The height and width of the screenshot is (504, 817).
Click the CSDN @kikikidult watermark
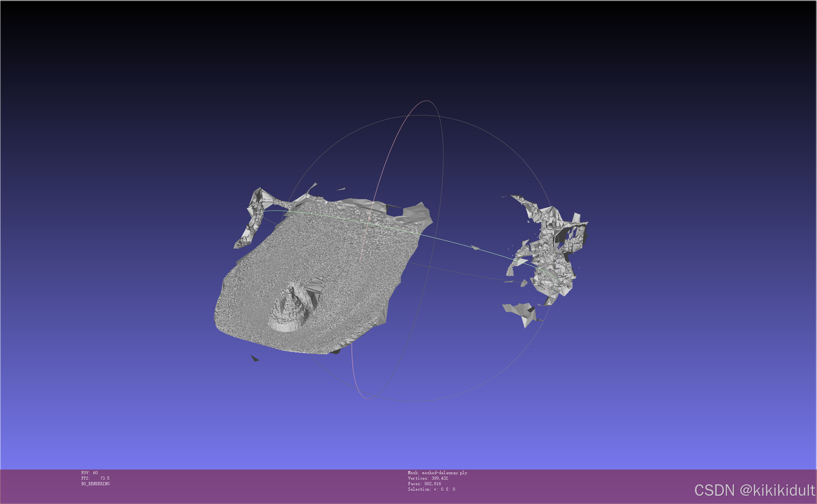tap(754, 490)
